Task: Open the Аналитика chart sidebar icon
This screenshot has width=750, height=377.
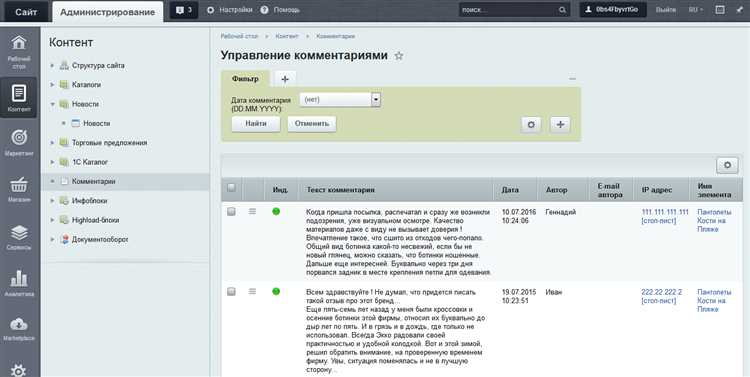Action: coord(19,283)
